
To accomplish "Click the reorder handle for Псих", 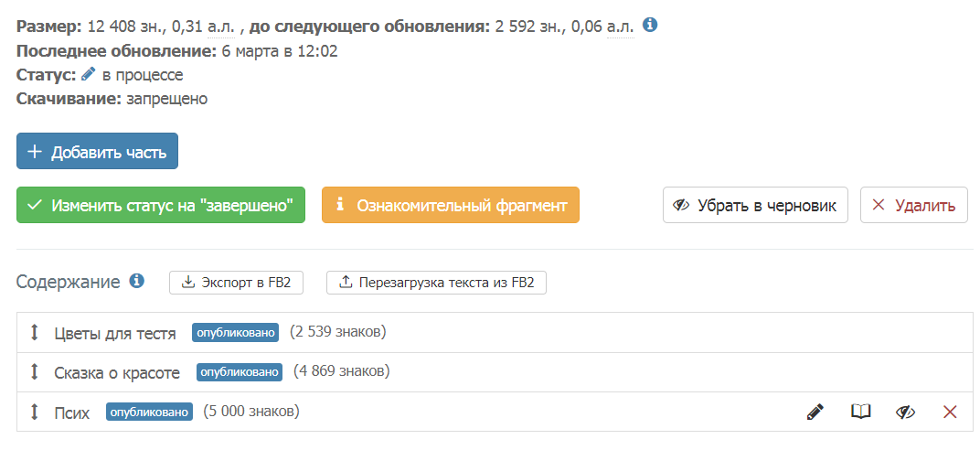I will [x=35, y=412].
